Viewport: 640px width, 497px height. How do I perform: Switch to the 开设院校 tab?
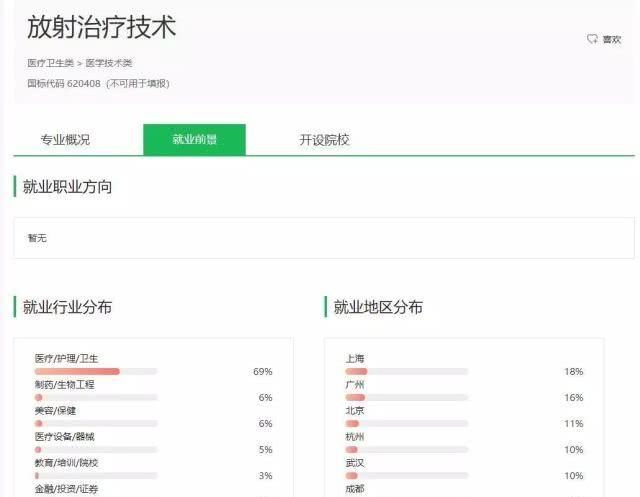324,140
